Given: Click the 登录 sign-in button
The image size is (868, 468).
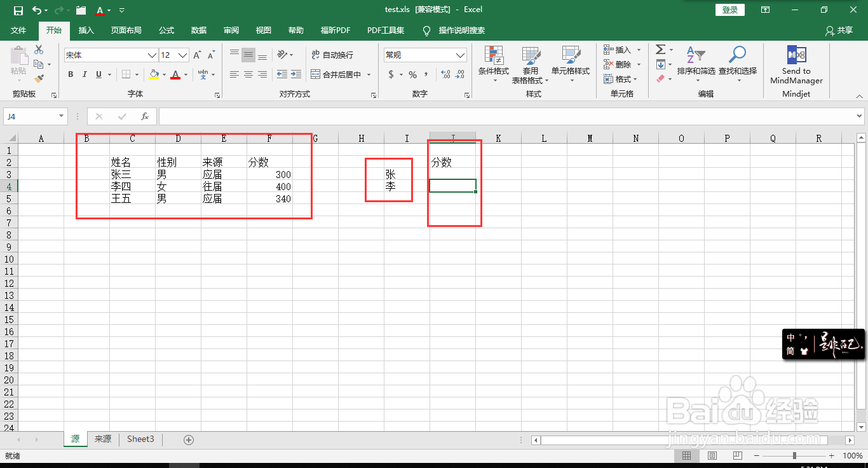Looking at the screenshot, I should (730, 10).
